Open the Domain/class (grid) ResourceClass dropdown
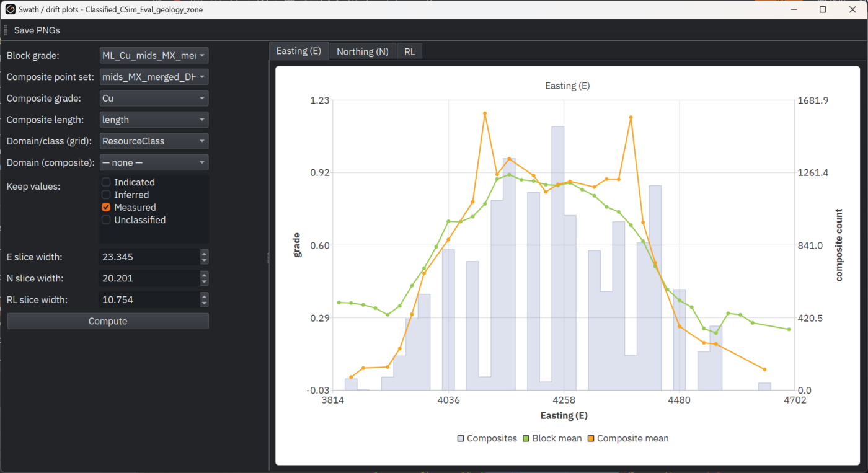Image resolution: width=868 pixels, height=473 pixels. point(154,141)
